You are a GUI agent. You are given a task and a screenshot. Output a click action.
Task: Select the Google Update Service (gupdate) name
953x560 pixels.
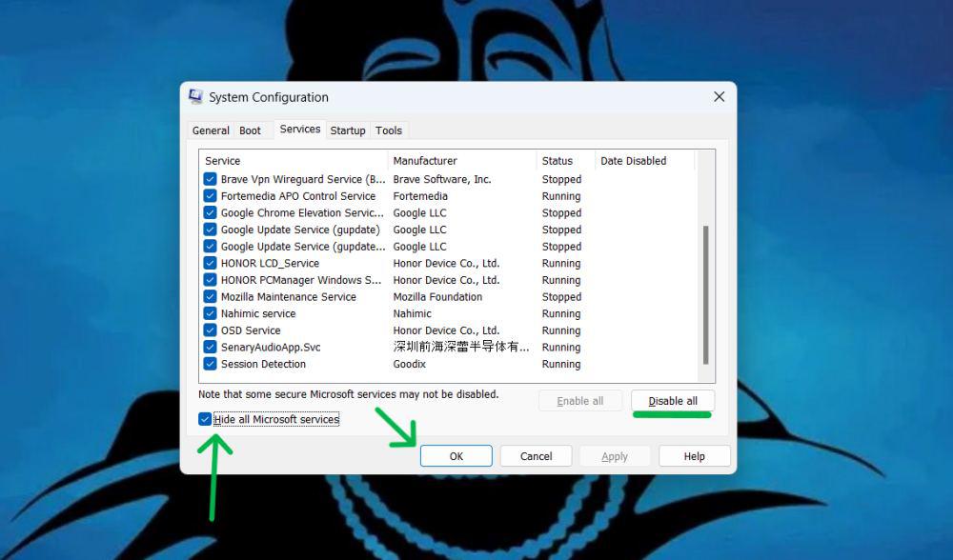pos(300,230)
